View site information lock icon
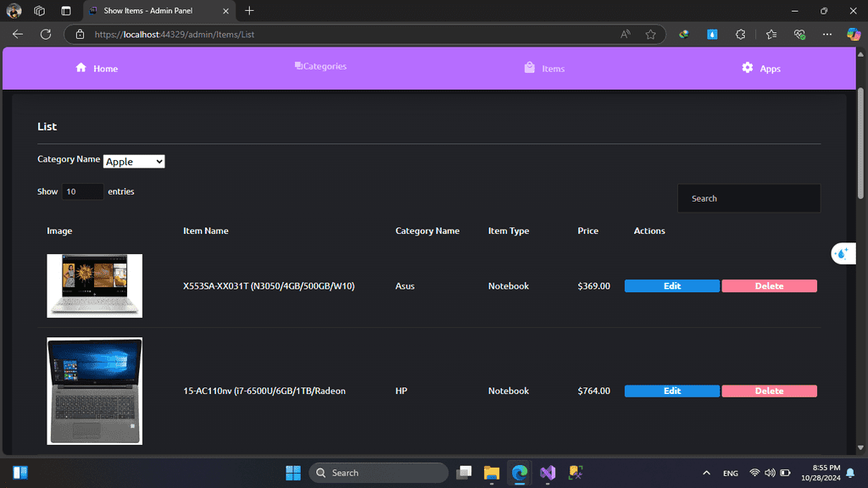Viewport: 868px width, 488px height. [81, 34]
